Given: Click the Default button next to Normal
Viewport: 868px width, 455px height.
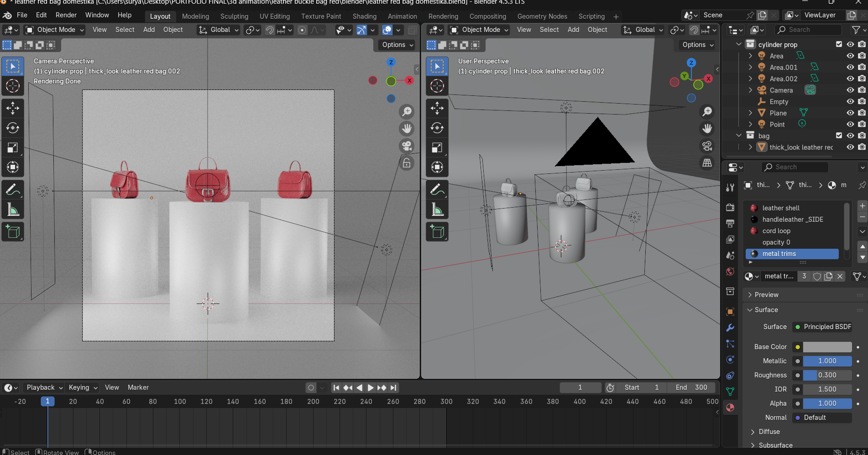Looking at the screenshot, I should click(x=821, y=417).
